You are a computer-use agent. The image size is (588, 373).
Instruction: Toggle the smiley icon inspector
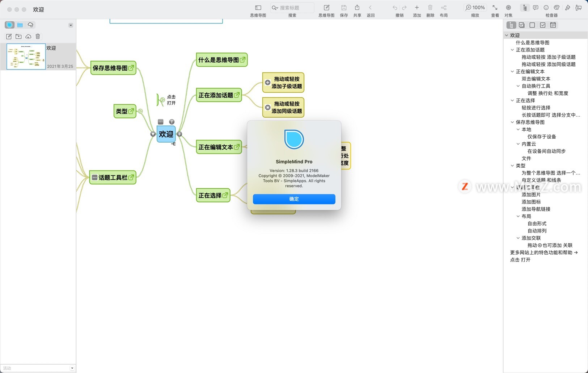[546, 8]
